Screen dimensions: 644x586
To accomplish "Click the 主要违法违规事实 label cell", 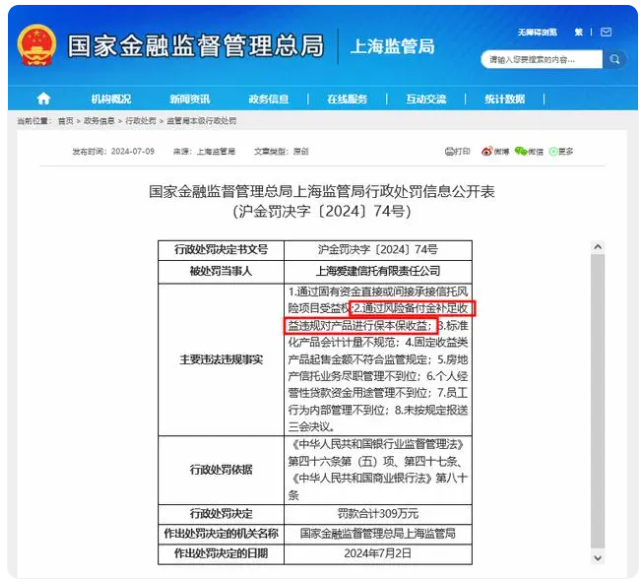I will [x=221, y=360].
